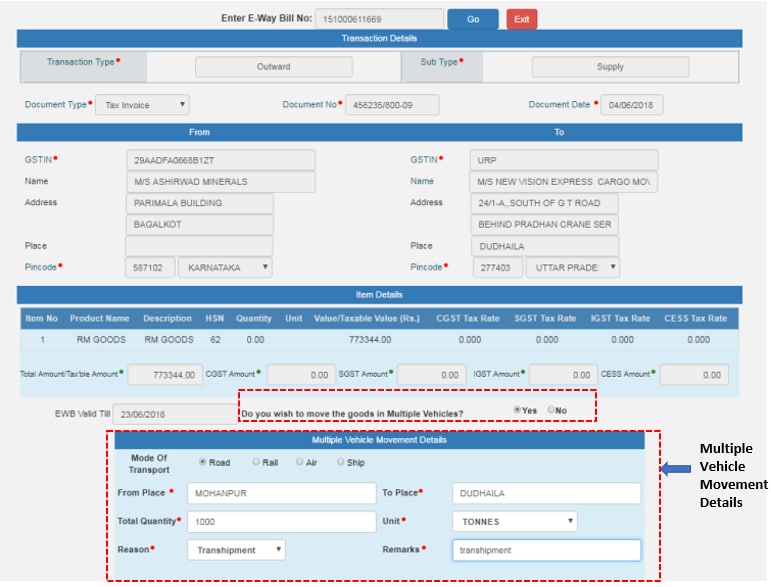The width and height of the screenshot is (771, 587).
Task: Click the Transaction Details header bar
Action: tap(379, 38)
